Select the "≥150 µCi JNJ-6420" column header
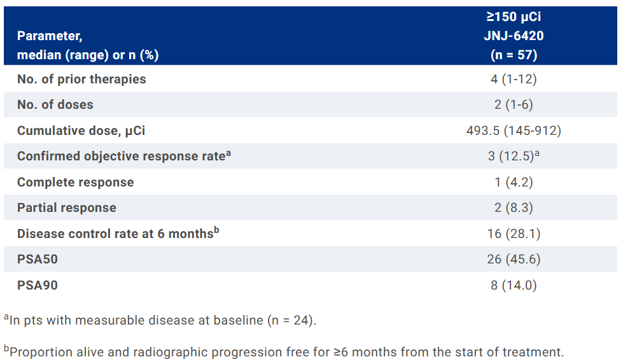 pos(514,36)
